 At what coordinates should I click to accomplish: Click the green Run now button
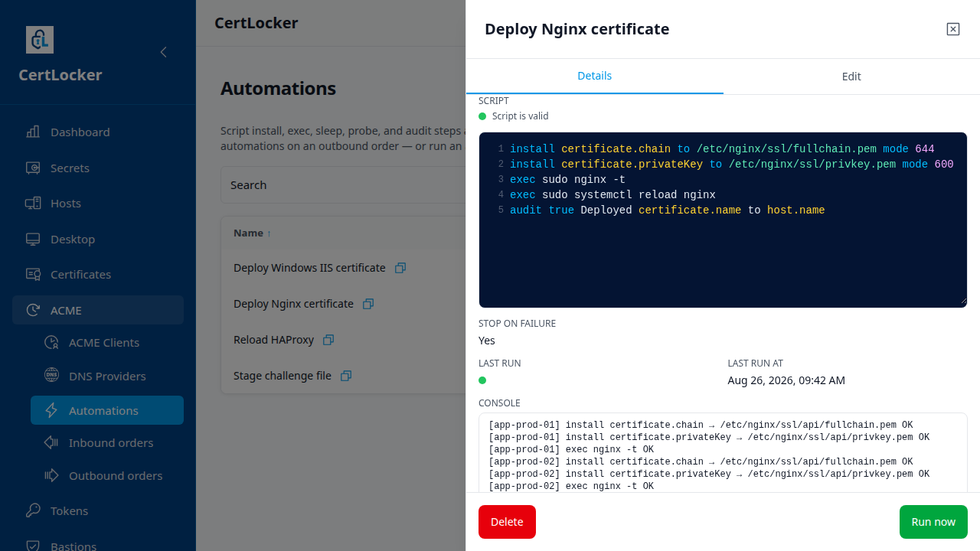pyautogui.click(x=933, y=522)
